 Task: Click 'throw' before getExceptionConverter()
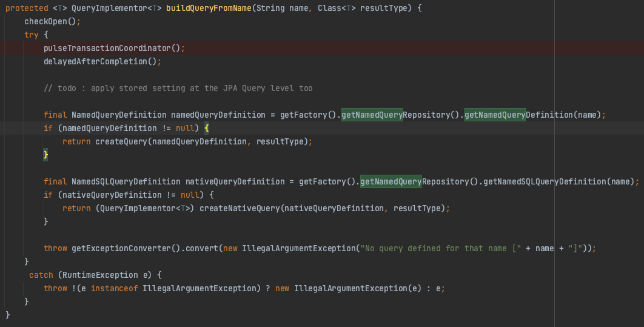pos(55,249)
